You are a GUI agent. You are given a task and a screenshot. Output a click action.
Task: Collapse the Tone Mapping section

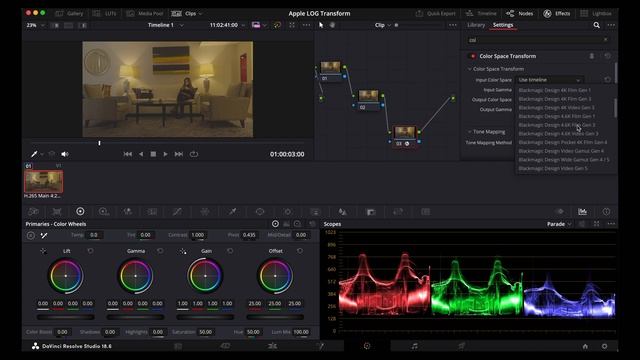470,132
